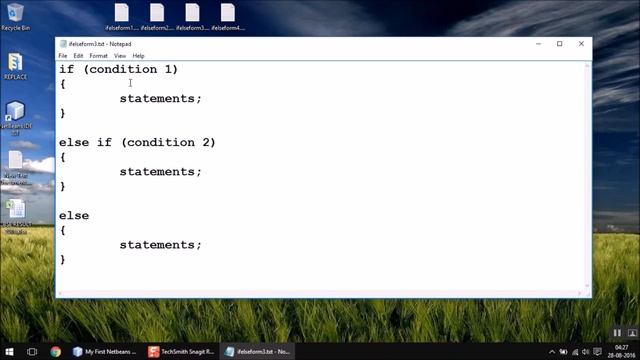This screenshot has height=360, width=640.
Task: Switch to ifelseform3.txt Notepad taskbar button
Action: 258,351
